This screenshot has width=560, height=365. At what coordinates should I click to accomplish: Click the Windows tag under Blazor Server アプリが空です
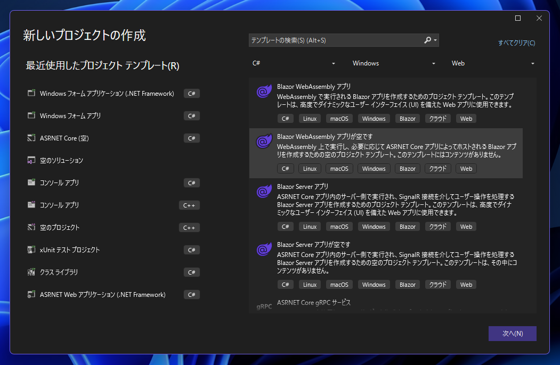(x=374, y=284)
